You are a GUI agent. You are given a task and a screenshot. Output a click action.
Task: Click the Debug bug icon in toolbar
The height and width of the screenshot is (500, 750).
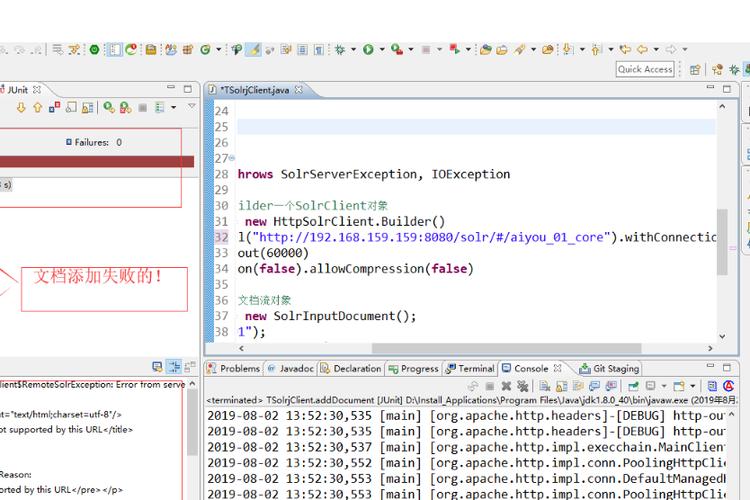340,49
